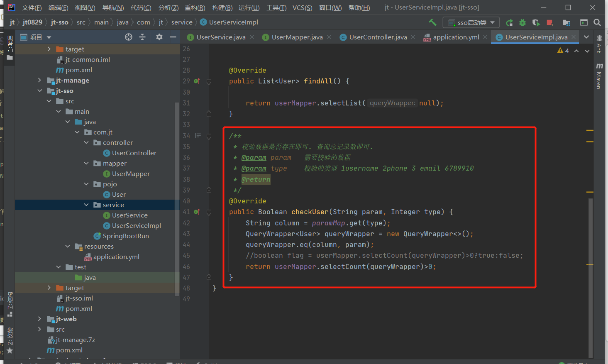Click the jt0829 breadcrumb

point(32,22)
